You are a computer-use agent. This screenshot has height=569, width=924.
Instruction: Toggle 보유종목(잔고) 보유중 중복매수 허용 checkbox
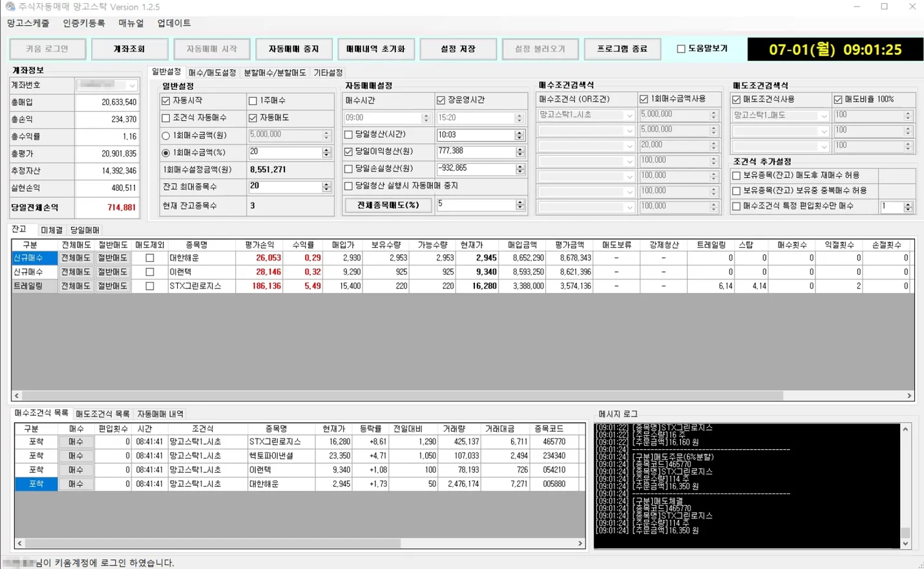(737, 191)
